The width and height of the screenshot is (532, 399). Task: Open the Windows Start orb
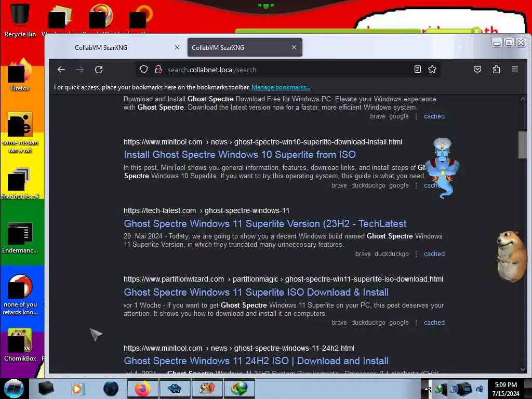(14, 389)
